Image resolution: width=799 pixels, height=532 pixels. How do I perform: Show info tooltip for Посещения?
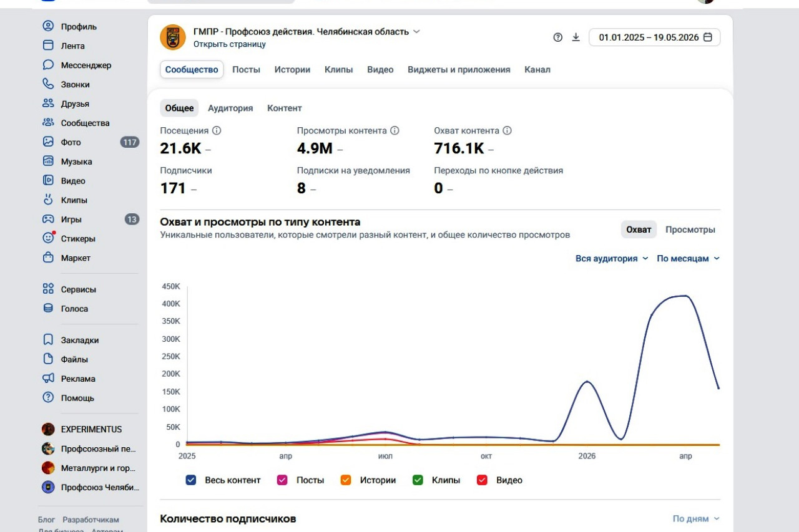(217, 131)
